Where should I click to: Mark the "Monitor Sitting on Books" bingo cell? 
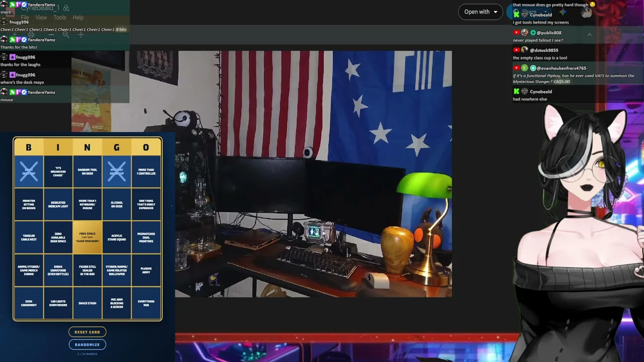pos(29,204)
